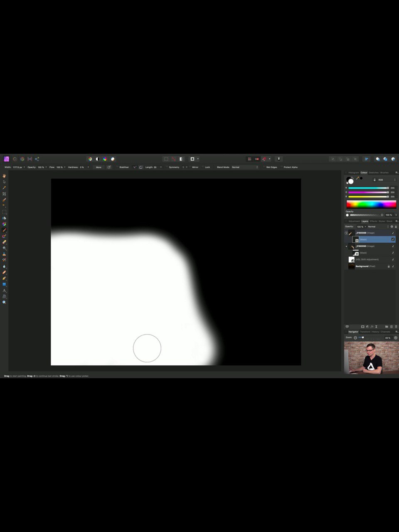Click the More brush settings button

99,167
